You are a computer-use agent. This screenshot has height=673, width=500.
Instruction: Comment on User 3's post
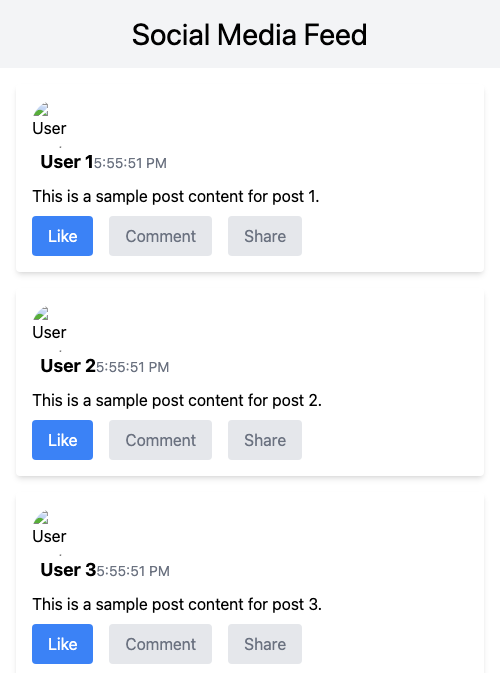coord(161,644)
